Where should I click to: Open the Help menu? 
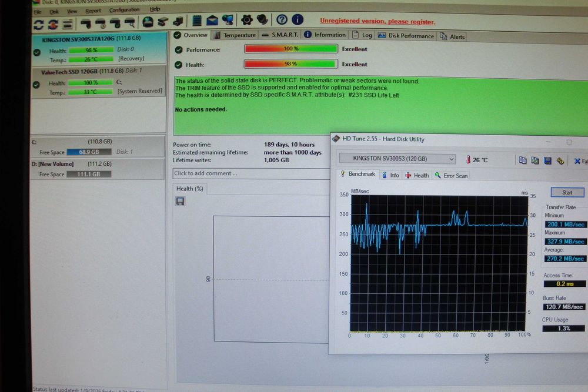(x=155, y=9)
